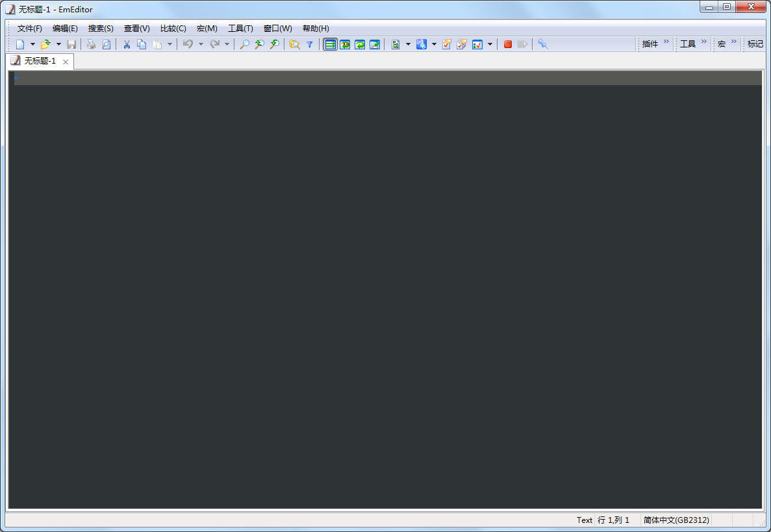
Task: Expand the 宏 toolbar overflow chevron
Action: click(733, 42)
